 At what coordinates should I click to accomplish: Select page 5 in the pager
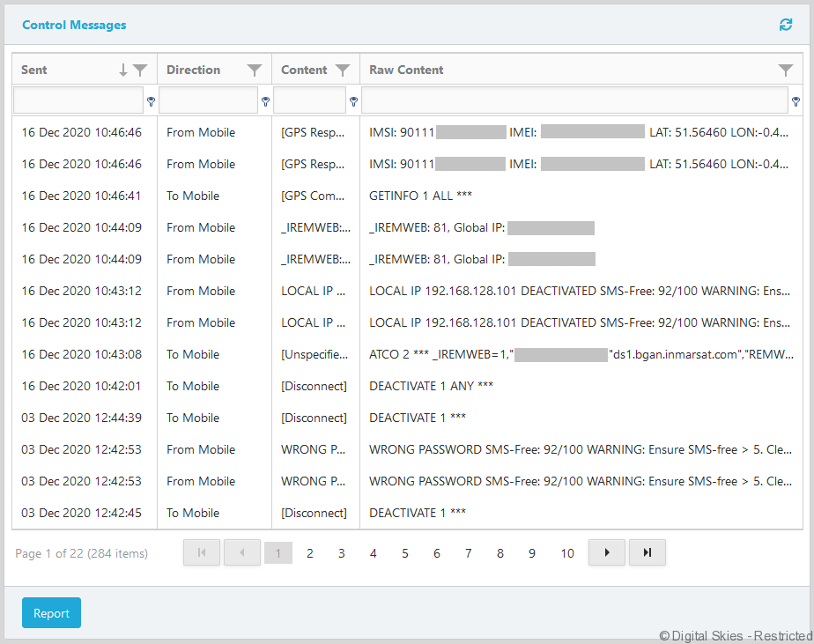tap(405, 553)
